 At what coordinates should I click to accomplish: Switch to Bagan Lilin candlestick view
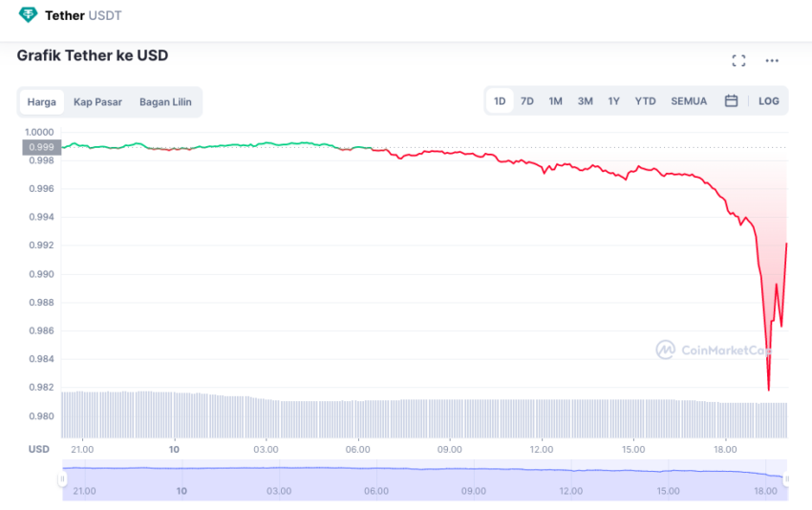point(165,101)
